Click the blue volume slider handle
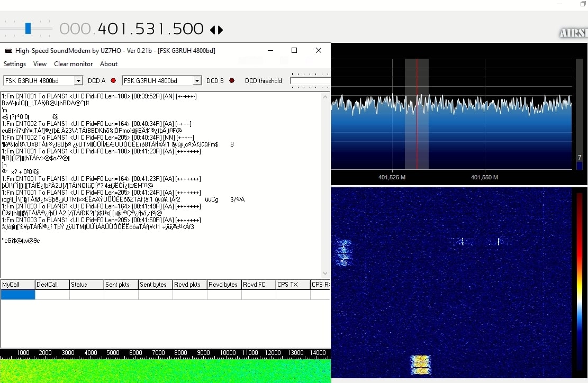 point(28,28)
